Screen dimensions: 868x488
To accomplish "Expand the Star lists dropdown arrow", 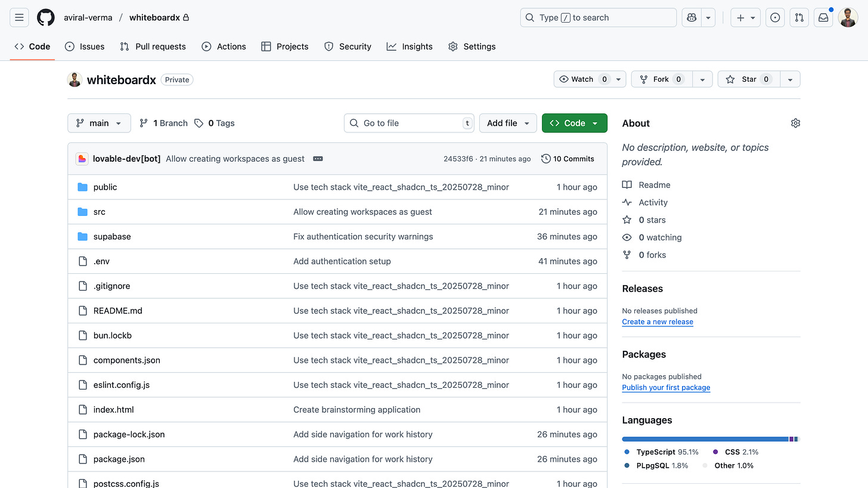I will [790, 79].
